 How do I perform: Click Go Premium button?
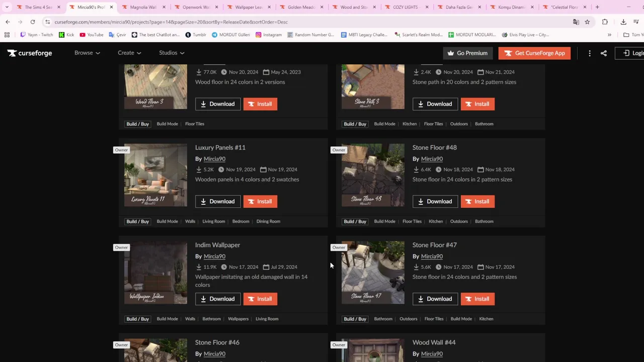[467, 53]
